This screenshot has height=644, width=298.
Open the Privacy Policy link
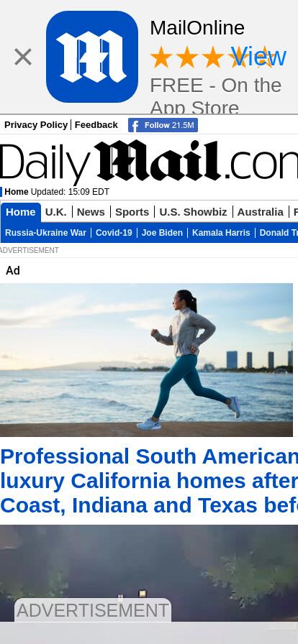coord(36,125)
